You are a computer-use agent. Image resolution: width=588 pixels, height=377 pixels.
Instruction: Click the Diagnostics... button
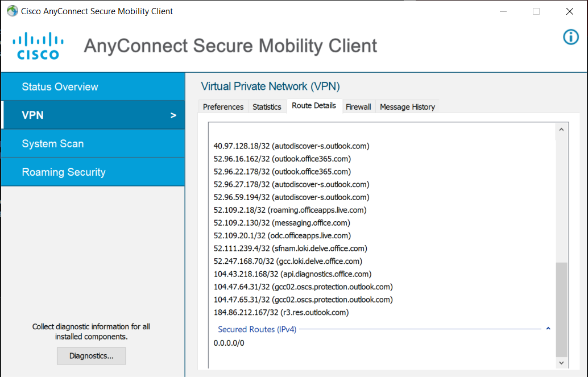click(92, 356)
